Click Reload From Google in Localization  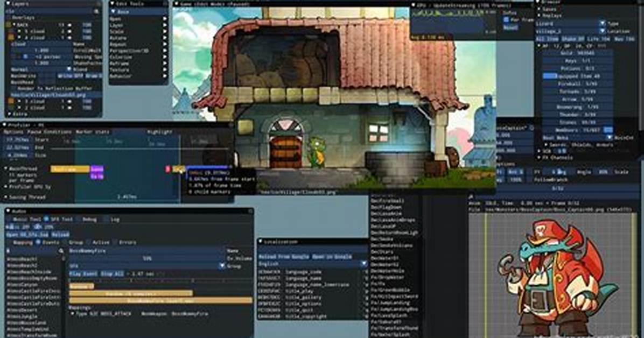[283, 257]
